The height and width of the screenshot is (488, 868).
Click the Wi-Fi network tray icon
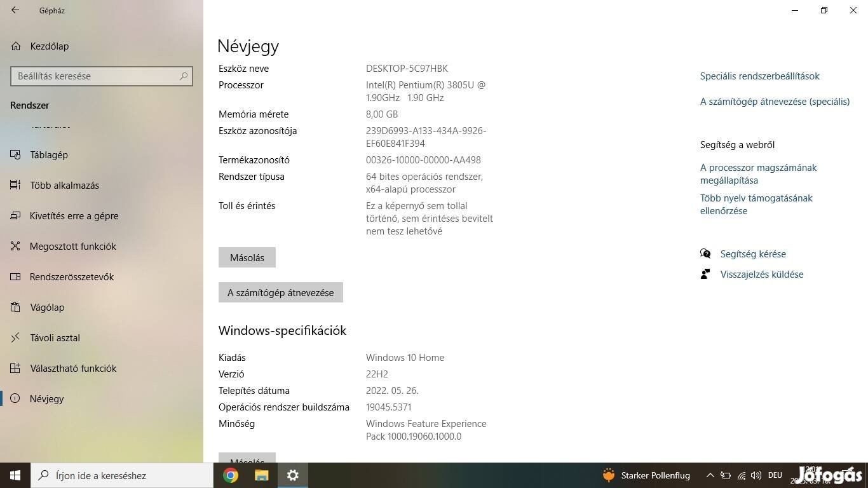[x=741, y=475]
